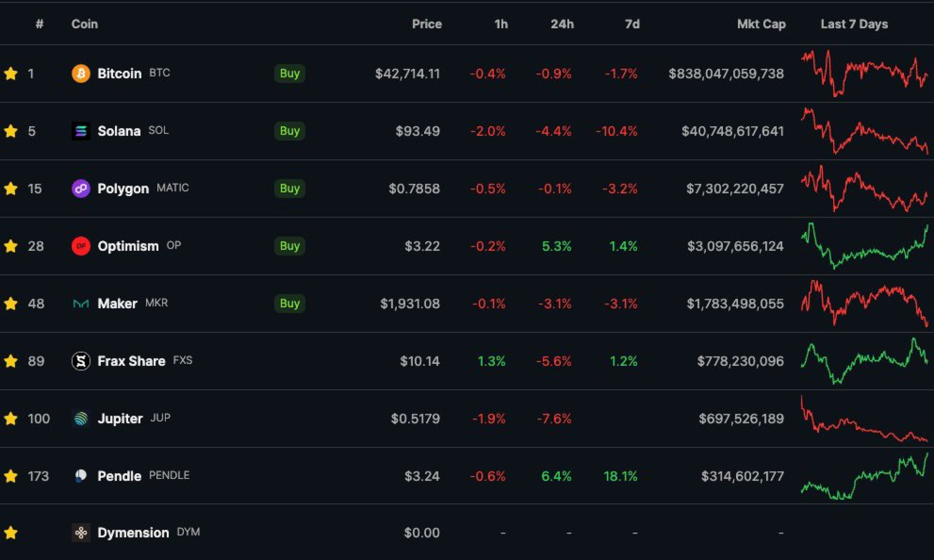Open Polygon's 7-day sparkline chart

click(x=865, y=188)
